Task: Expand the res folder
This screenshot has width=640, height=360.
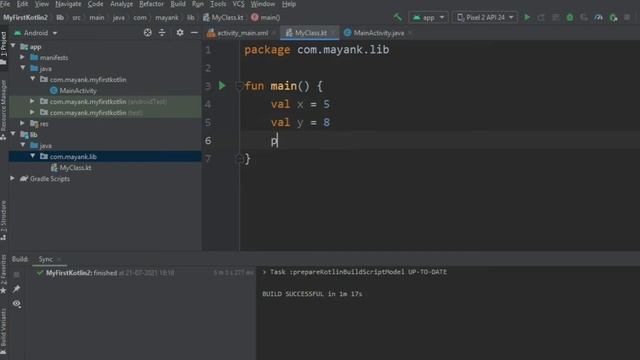Action: coord(23,123)
